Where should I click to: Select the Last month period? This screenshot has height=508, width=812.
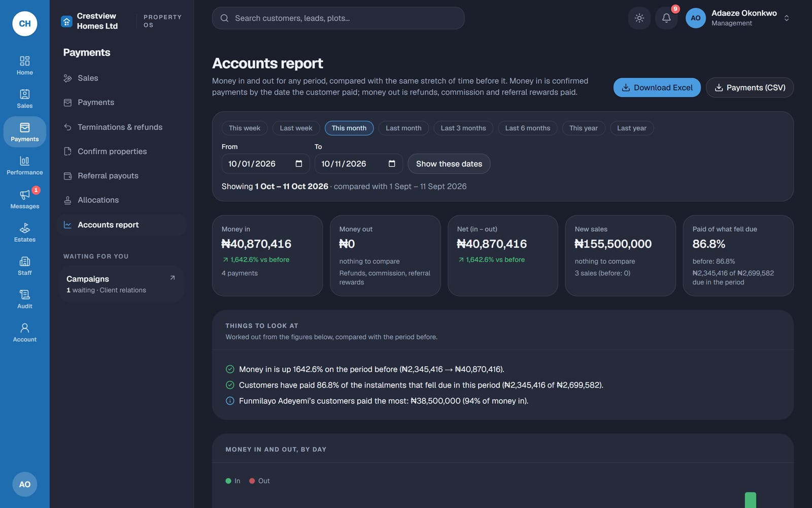coord(403,128)
